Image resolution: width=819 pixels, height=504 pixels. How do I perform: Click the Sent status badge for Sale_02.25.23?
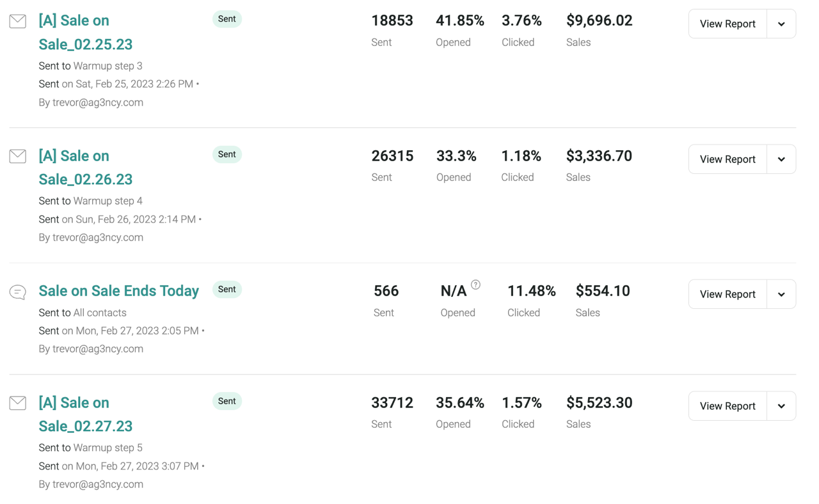tap(227, 19)
